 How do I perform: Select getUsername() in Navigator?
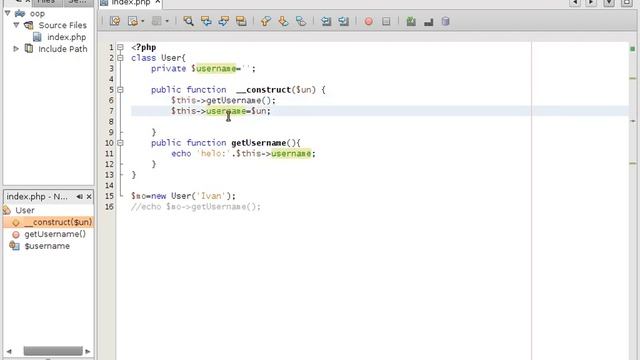pyautogui.click(x=55, y=234)
